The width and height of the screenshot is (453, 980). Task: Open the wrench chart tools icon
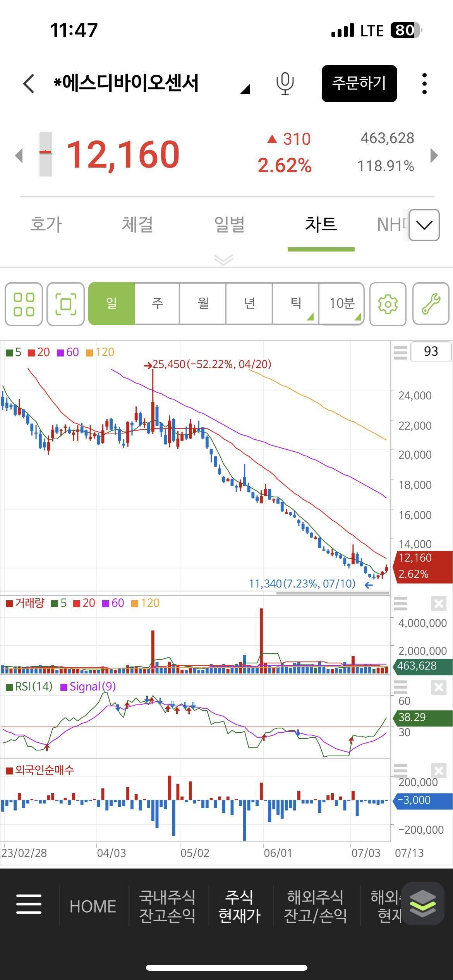(x=431, y=304)
